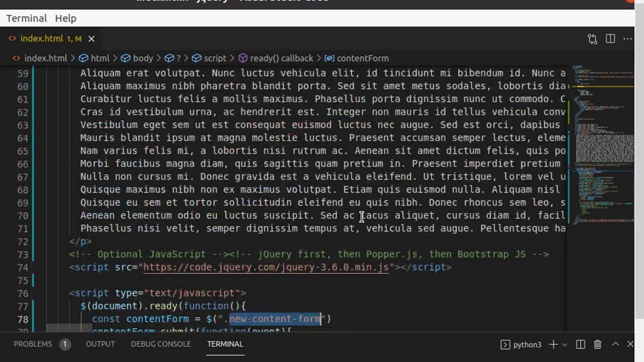
Task: Click the selected new-content-form text
Action: click(x=275, y=319)
